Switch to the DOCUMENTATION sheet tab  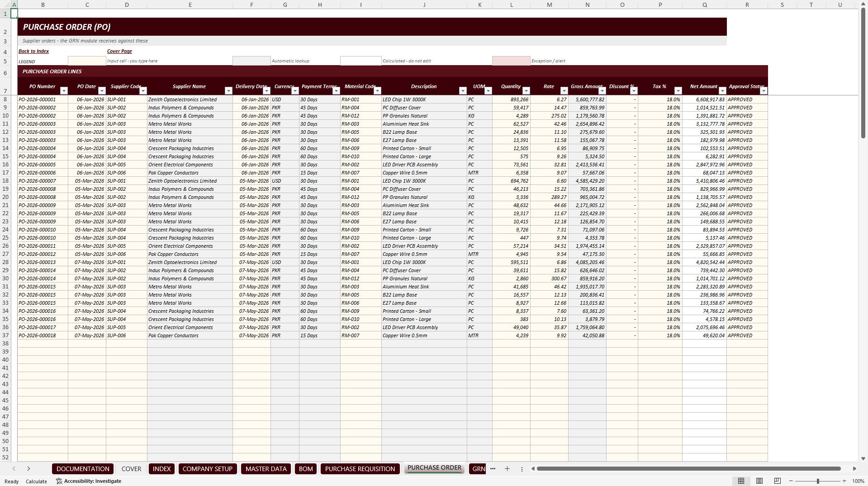(x=83, y=469)
